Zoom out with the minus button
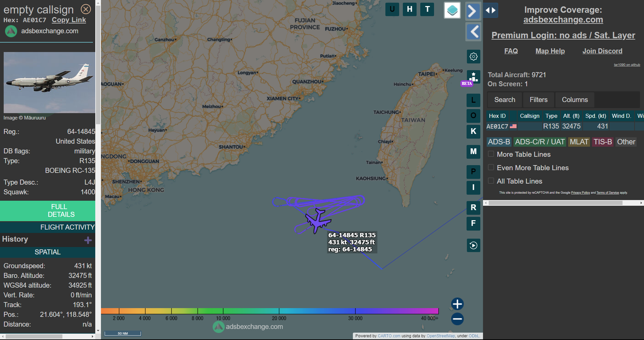 tap(457, 319)
